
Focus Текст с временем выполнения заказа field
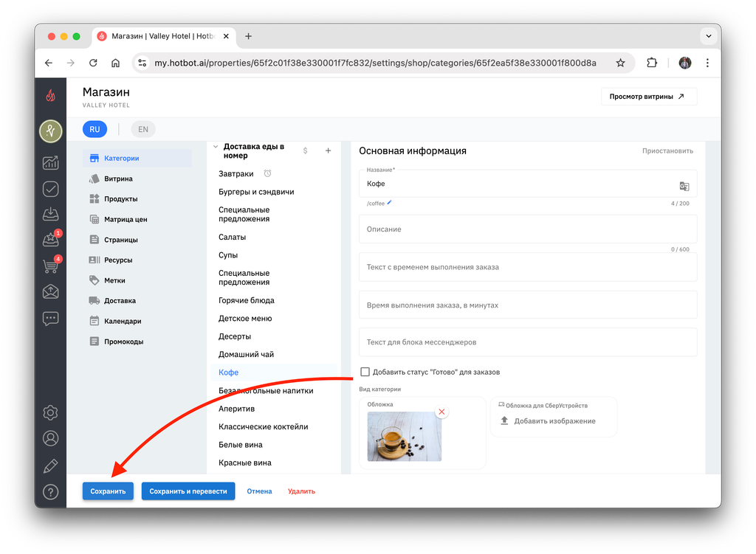point(528,267)
